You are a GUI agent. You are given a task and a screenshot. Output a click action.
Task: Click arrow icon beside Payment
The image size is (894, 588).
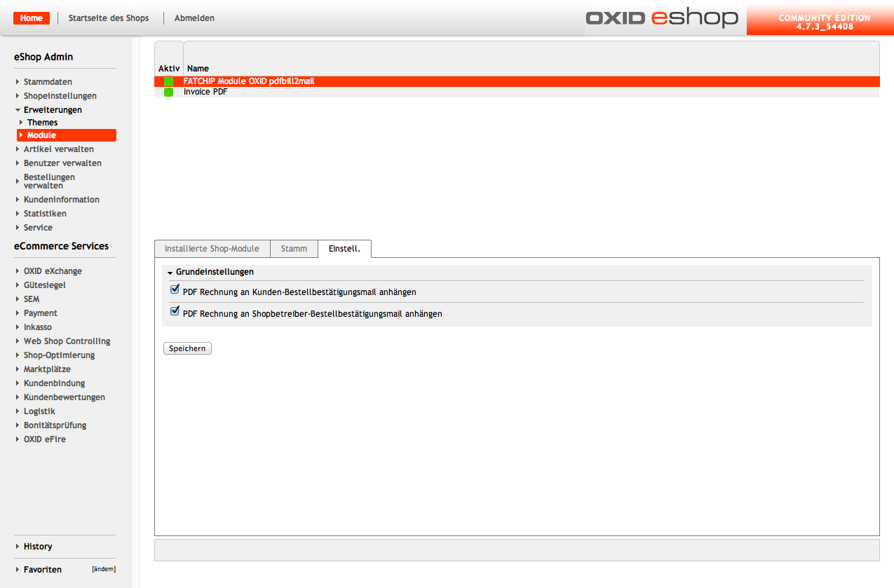(18, 313)
